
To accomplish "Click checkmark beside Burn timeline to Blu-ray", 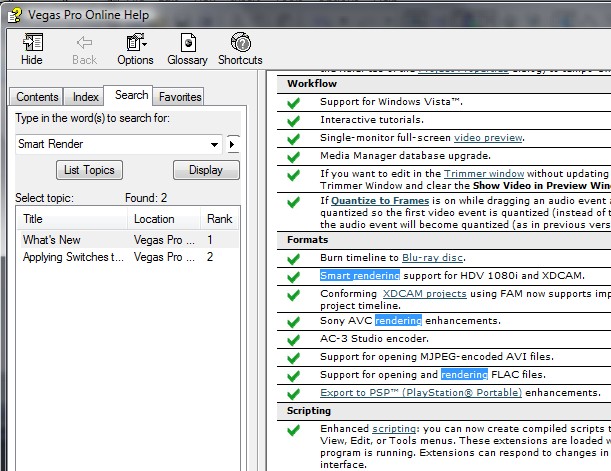I will pos(293,259).
